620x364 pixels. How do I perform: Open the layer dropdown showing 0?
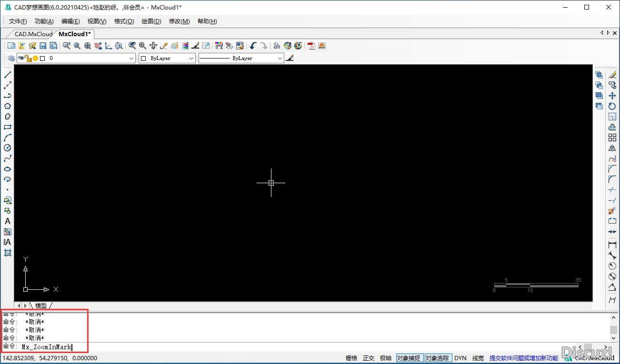(76, 58)
